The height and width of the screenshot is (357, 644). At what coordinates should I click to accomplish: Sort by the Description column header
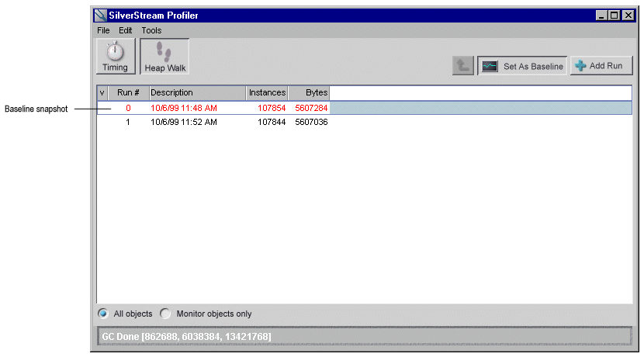point(197,93)
